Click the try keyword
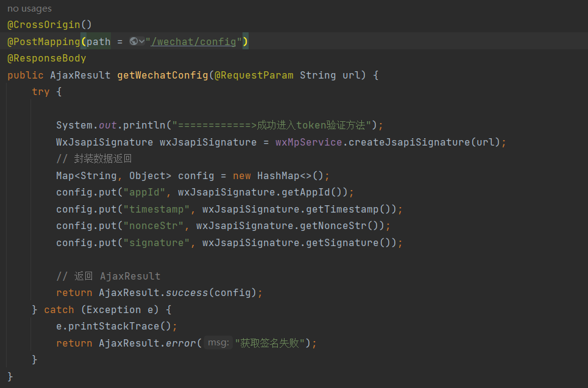The image size is (588, 388). click(41, 92)
